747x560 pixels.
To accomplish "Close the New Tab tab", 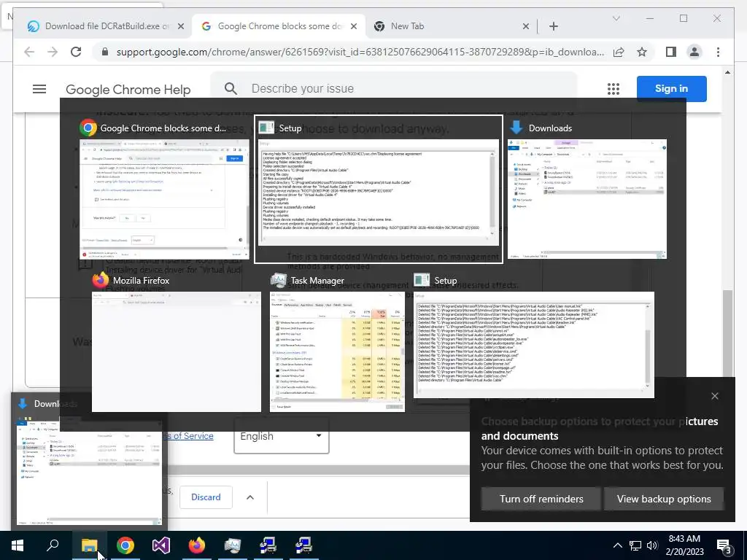I will tap(525, 26).
